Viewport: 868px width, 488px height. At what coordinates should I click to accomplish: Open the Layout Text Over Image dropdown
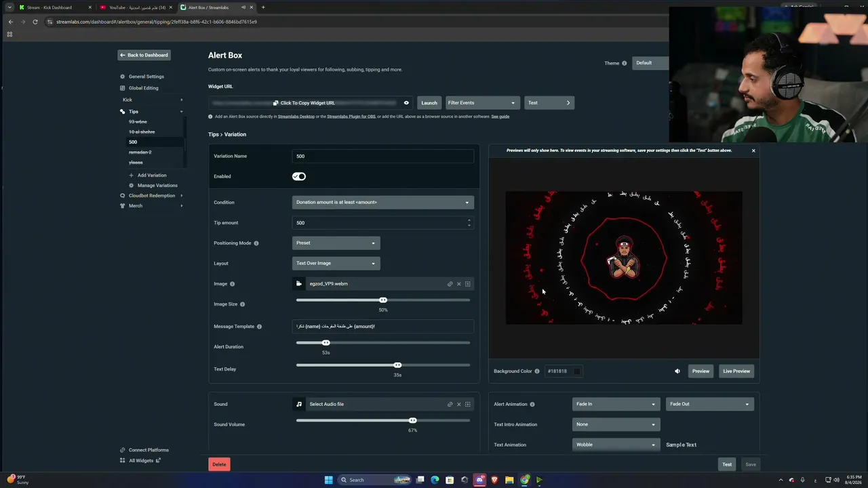pos(336,263)
